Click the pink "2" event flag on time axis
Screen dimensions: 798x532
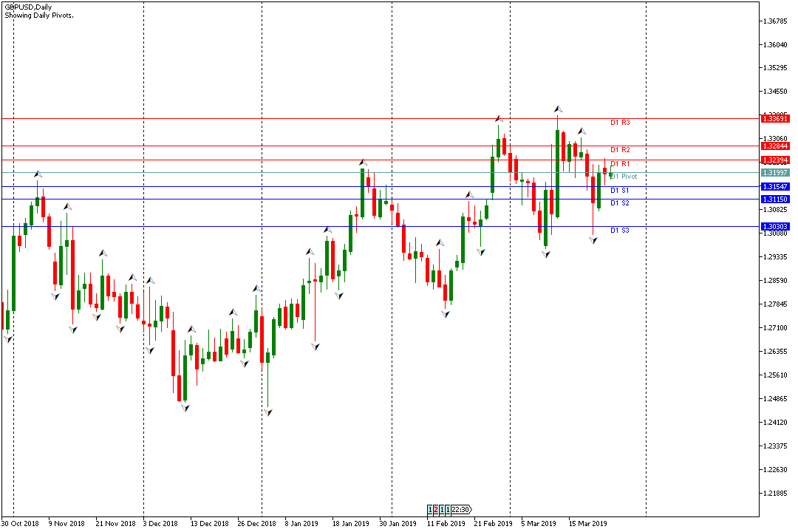coord(437,510)
